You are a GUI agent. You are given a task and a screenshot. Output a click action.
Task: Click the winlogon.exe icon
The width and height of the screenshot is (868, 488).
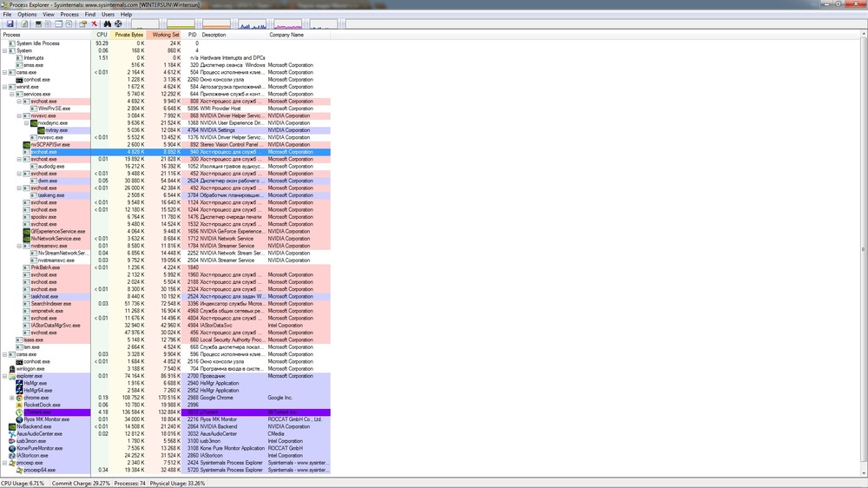coord(12,369)
